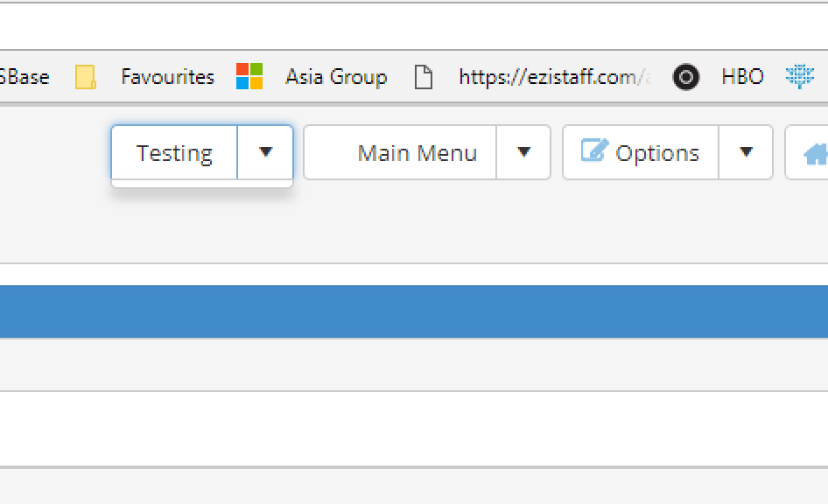Expand the Options dropdown arrow
The image size is (828, 504).
746,152
